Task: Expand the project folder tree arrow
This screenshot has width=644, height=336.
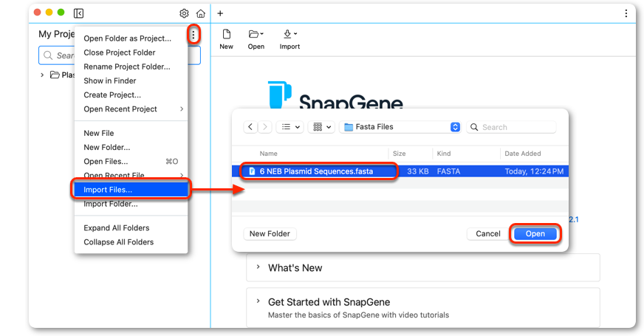Action: tap(42, 75)
